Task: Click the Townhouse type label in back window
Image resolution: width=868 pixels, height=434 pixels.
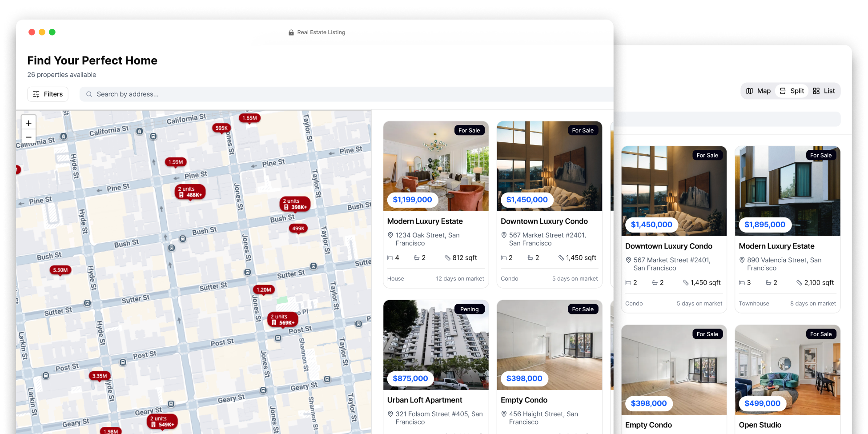Action: 754,304
